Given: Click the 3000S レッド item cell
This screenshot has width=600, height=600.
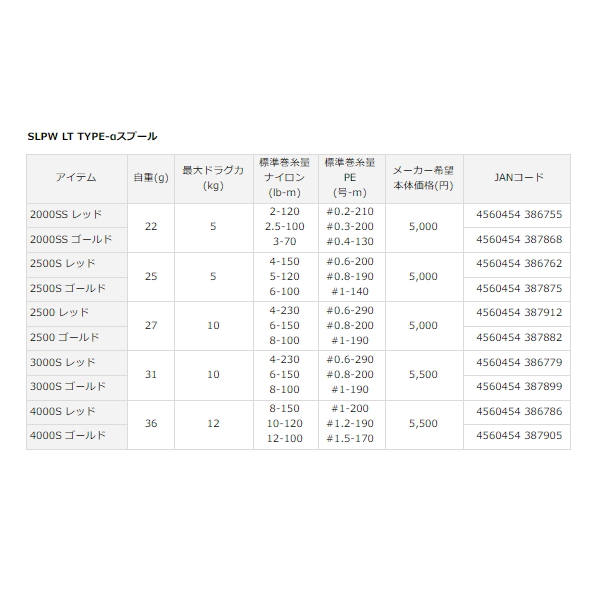Looking at the screenshot, I should (77, 363).
